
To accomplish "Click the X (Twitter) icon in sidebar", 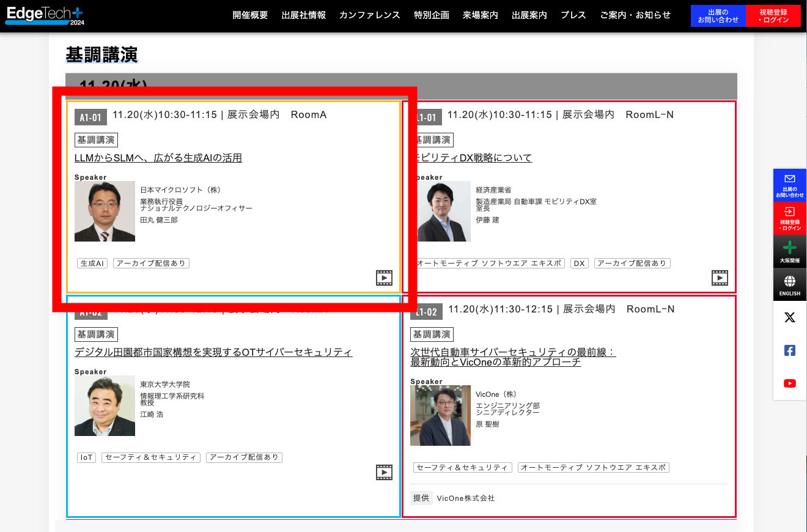I will 790,317.
